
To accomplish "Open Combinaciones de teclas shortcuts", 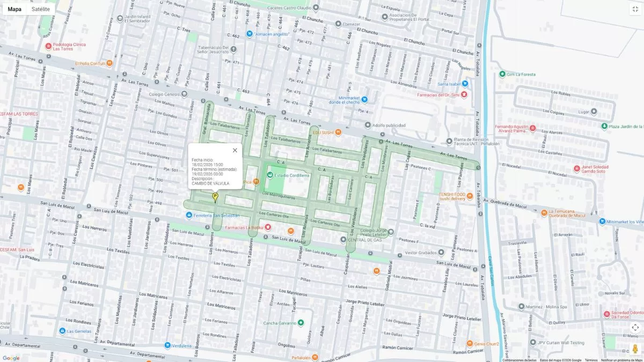I will (519, 360).
